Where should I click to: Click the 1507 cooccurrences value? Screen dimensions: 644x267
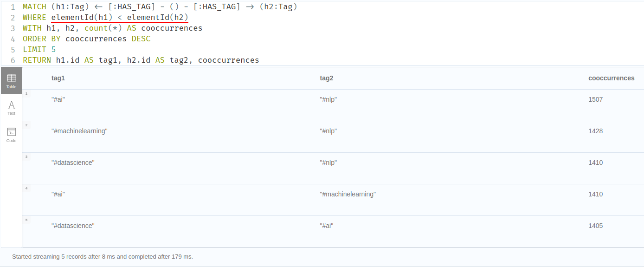tap(595, 99)
